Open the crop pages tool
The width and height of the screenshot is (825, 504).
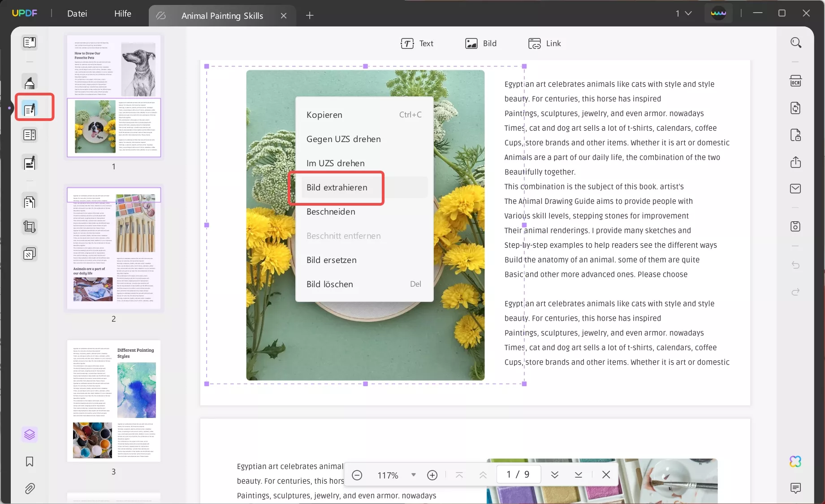tap(30, 227)
